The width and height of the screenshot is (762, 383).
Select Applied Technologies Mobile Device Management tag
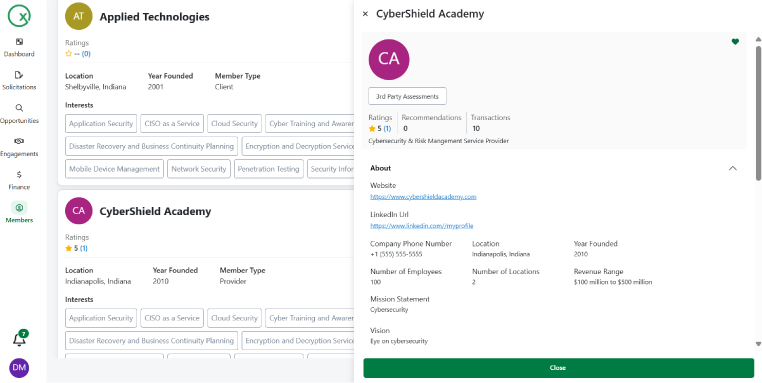click(x=114, y=169)
